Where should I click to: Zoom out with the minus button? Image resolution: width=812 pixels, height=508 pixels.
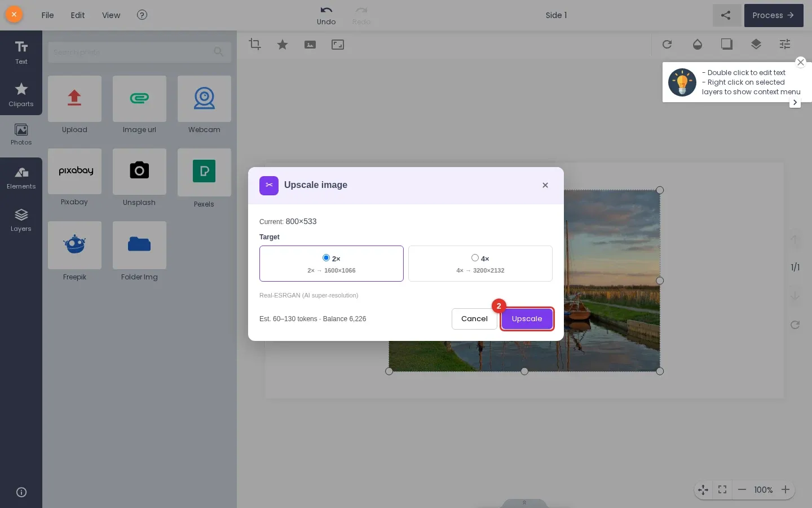742,490
